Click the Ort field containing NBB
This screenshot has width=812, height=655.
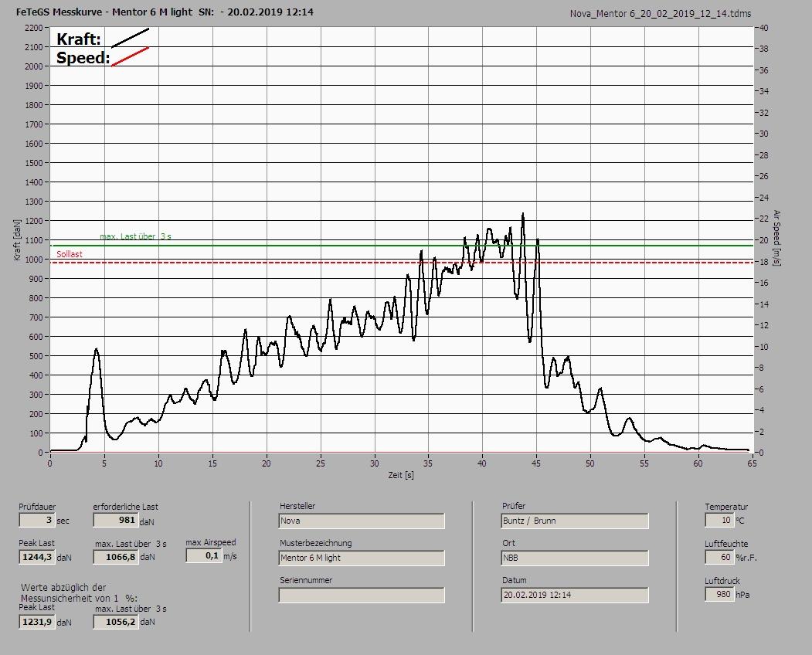coord(575,558)
